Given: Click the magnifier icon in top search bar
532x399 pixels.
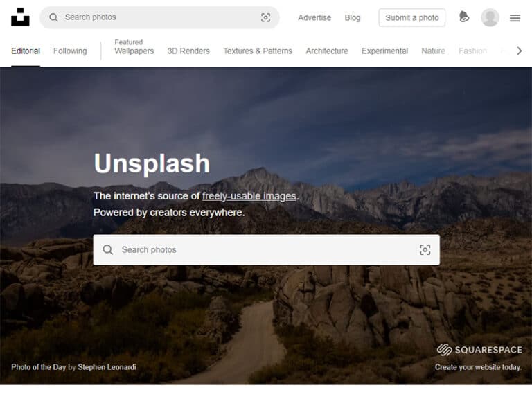Looking at the screenshot, I should click(53, 17).
